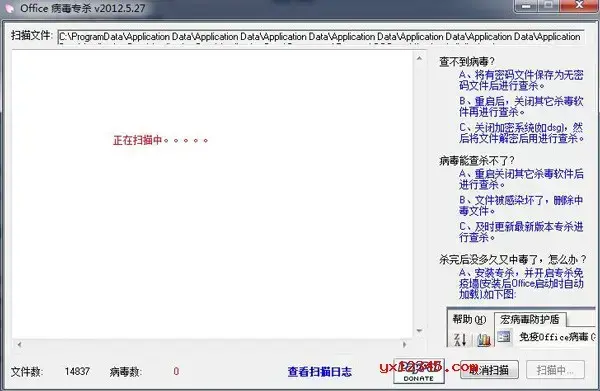
Task: Click the 扫描中 button
Action: (555, 370)
